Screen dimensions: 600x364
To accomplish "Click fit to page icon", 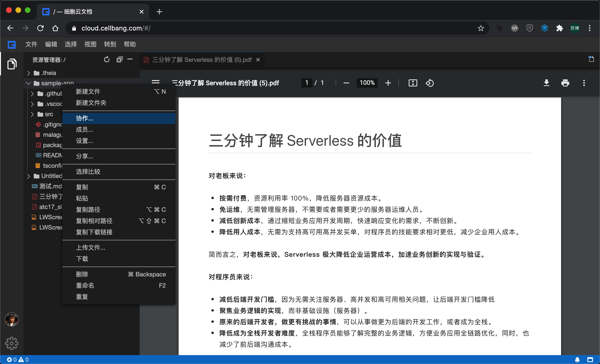I will coord(413,83).
